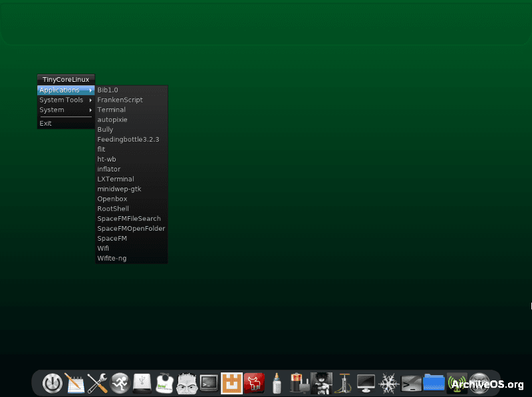Screen dimensions: 532x397
Task: Launch Wifite-ng from the submenu
Action: tap(132, 258)
